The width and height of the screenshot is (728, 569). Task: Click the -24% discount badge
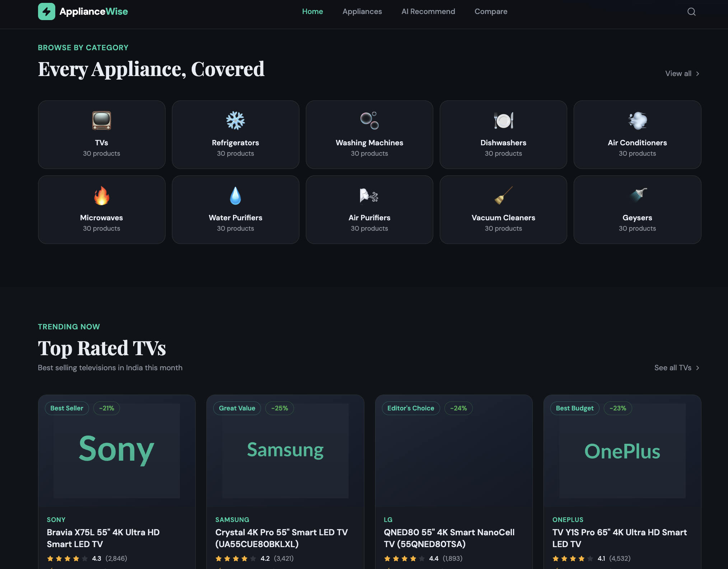click(458, 408)
